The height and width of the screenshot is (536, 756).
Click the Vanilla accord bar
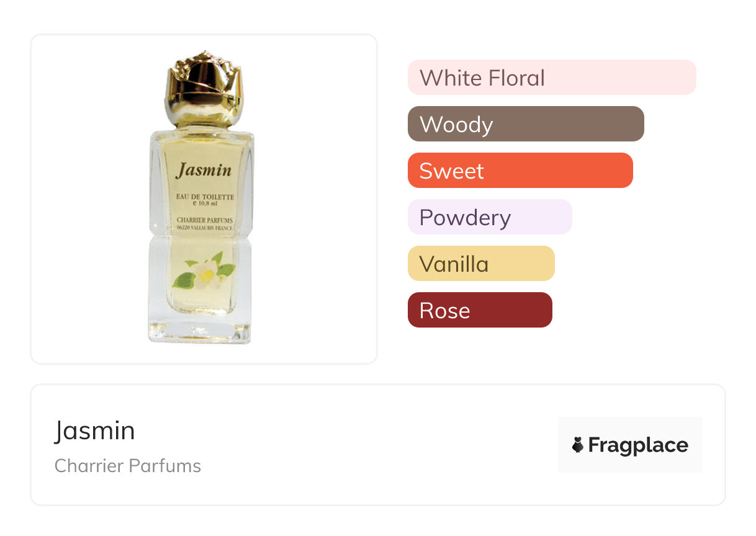[480, 264]
